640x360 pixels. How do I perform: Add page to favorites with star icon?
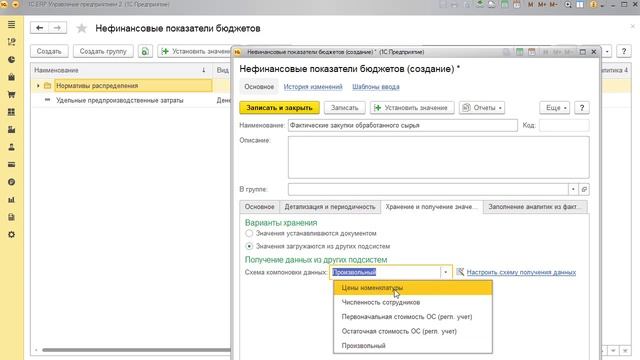point(82,28)
